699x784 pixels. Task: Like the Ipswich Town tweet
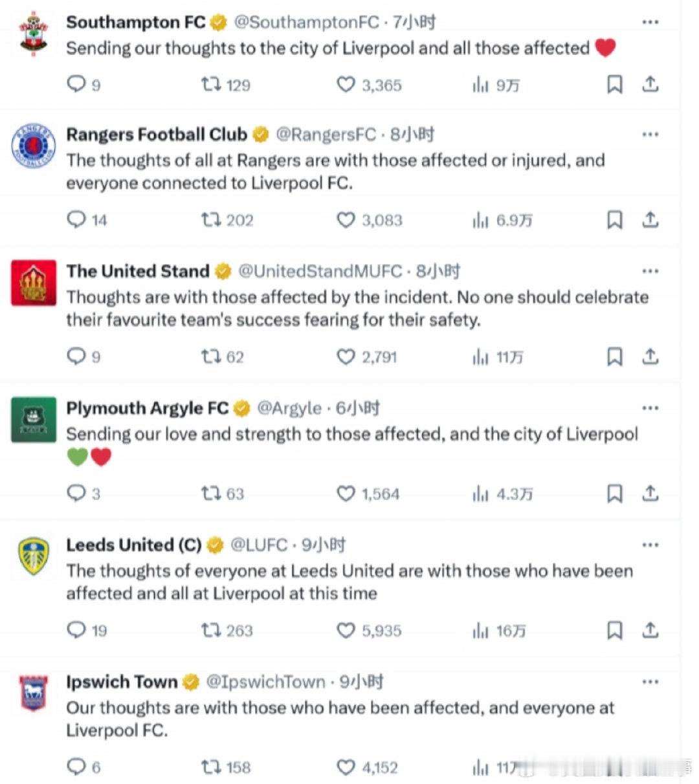click(x=346, y=767)
